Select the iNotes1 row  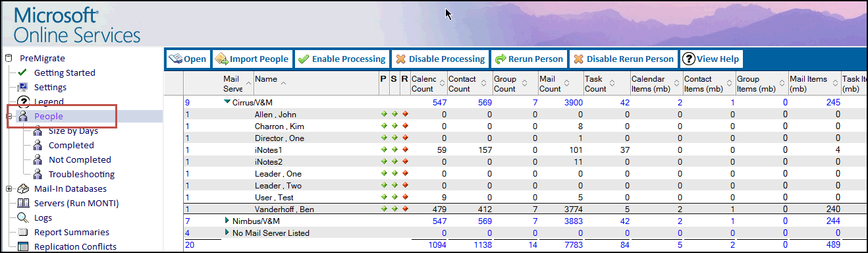click(x=525, y=150)
